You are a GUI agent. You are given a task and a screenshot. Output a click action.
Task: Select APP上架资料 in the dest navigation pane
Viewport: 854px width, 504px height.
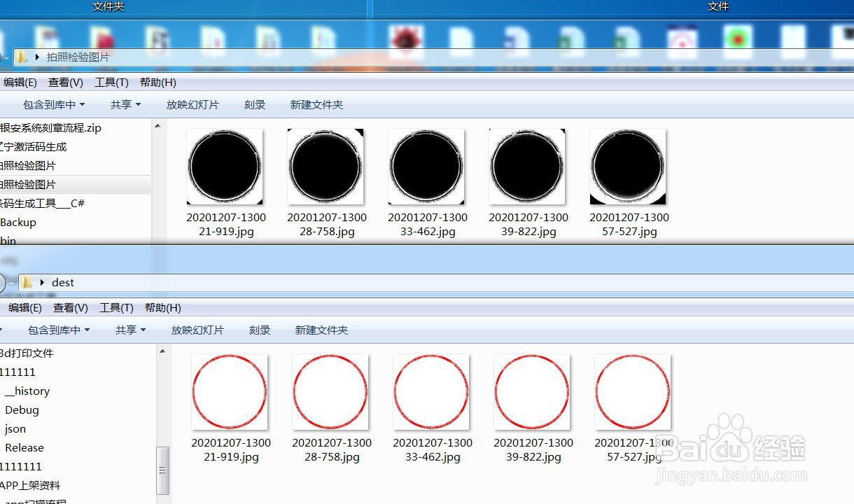31,486
